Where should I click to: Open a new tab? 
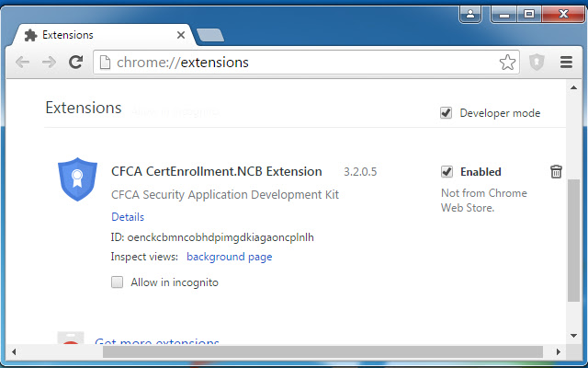[210, 35]
